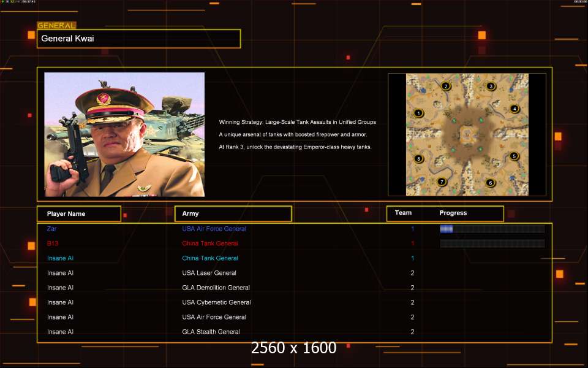Click the Army column header
The height and width of the screenshot is (368, 588).
point(233,213)
